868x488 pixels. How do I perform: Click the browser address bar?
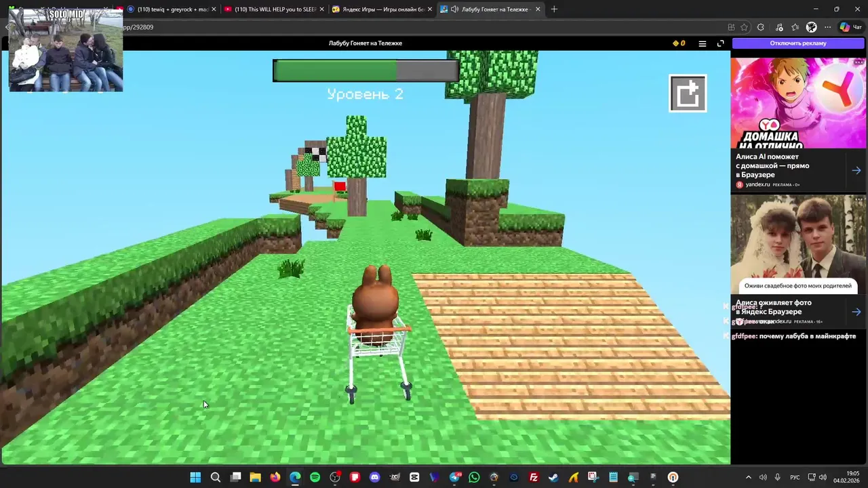click(x=420, y=27)
